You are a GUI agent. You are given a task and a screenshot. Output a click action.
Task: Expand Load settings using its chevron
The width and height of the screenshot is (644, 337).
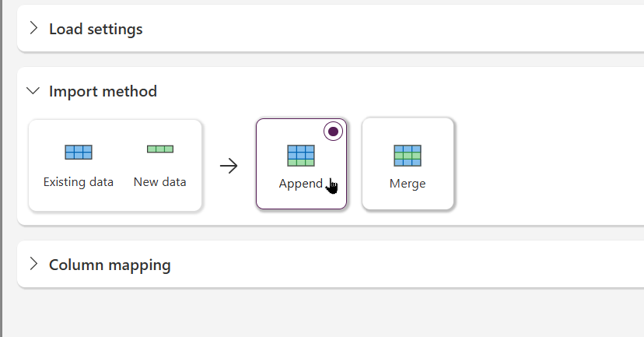pyautogui.click(x=33, y=28)
